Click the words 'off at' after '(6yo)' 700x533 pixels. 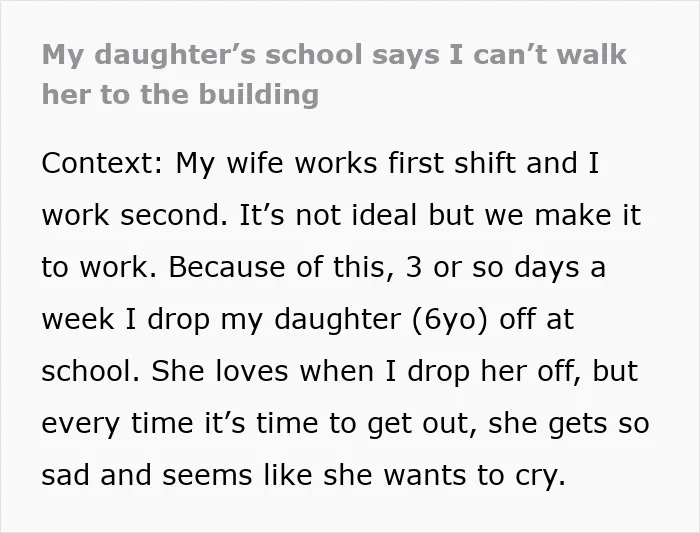[536, 319]
